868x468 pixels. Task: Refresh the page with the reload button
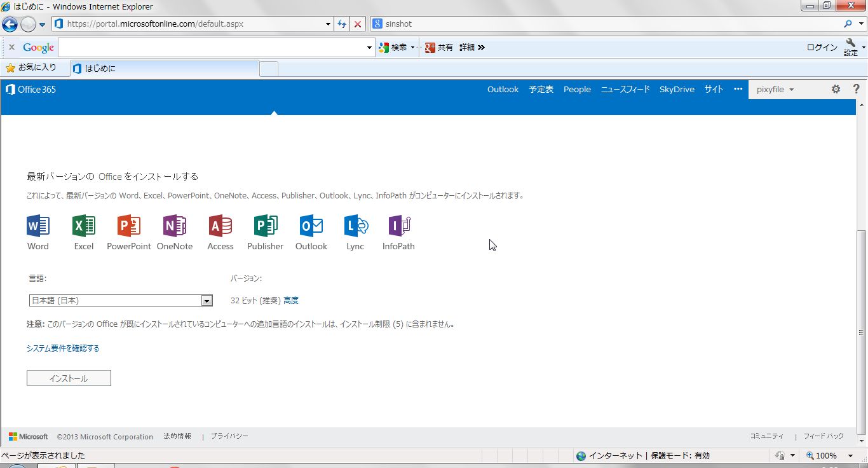[342, 24]
